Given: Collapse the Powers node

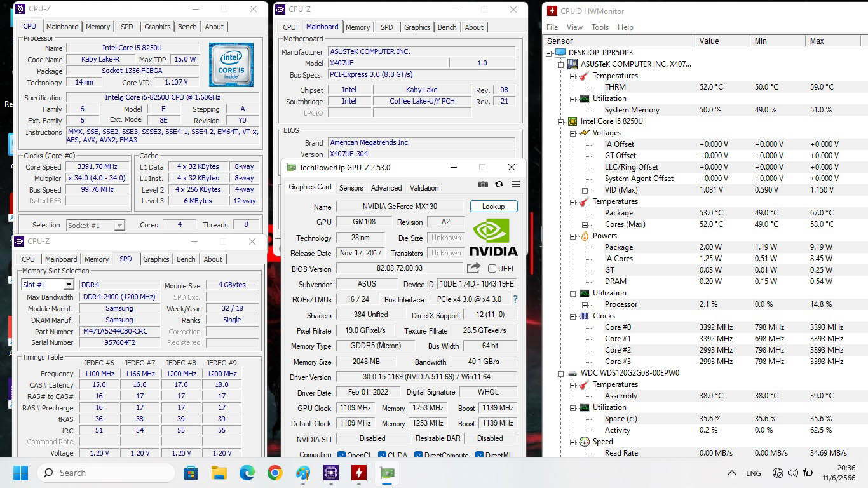Looking at the screenshot, I should (x=573, y=236).
